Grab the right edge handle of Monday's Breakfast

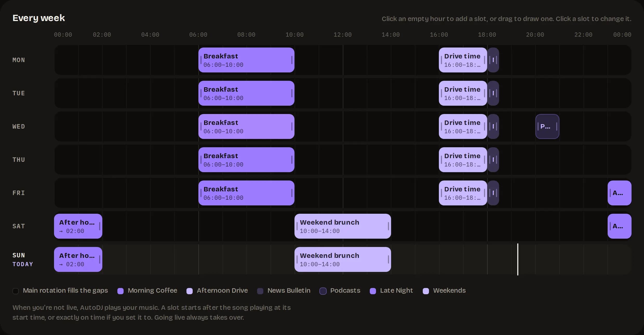292,60
